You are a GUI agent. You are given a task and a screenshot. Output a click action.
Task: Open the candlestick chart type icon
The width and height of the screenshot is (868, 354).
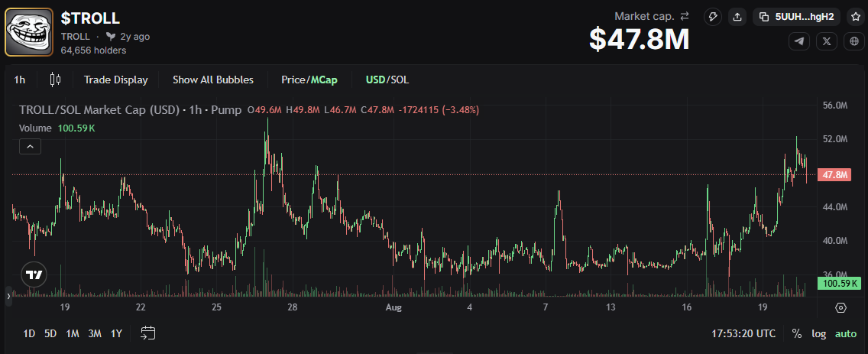[55, 80]
